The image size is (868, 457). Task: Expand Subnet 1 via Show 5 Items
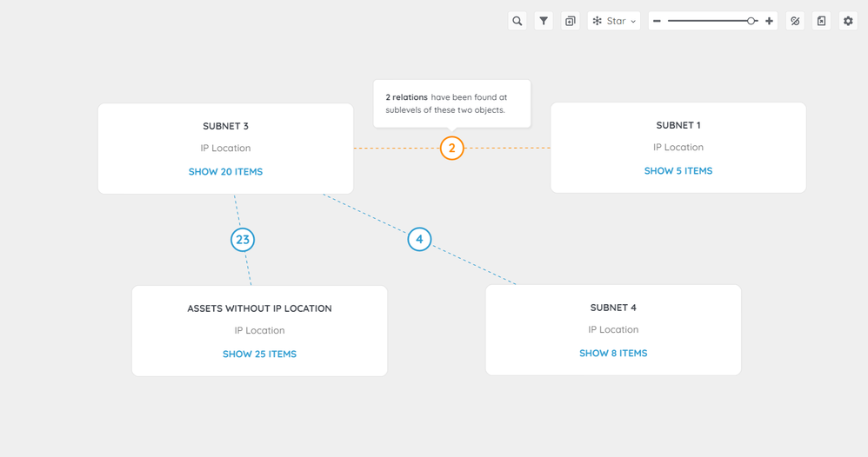[x=678, y=171]
